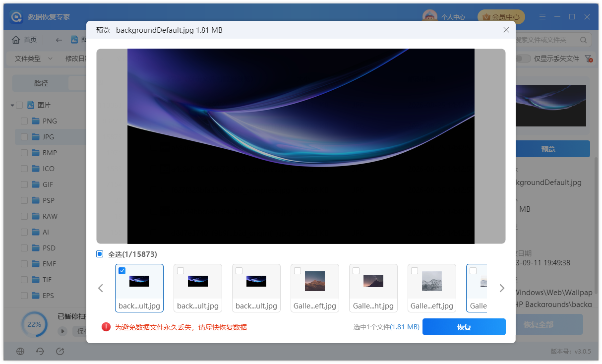Show previous thumbnails with left arrow
Image resolution: width=602 pixels, height=364 pixels.
click(x=101, y=288)
